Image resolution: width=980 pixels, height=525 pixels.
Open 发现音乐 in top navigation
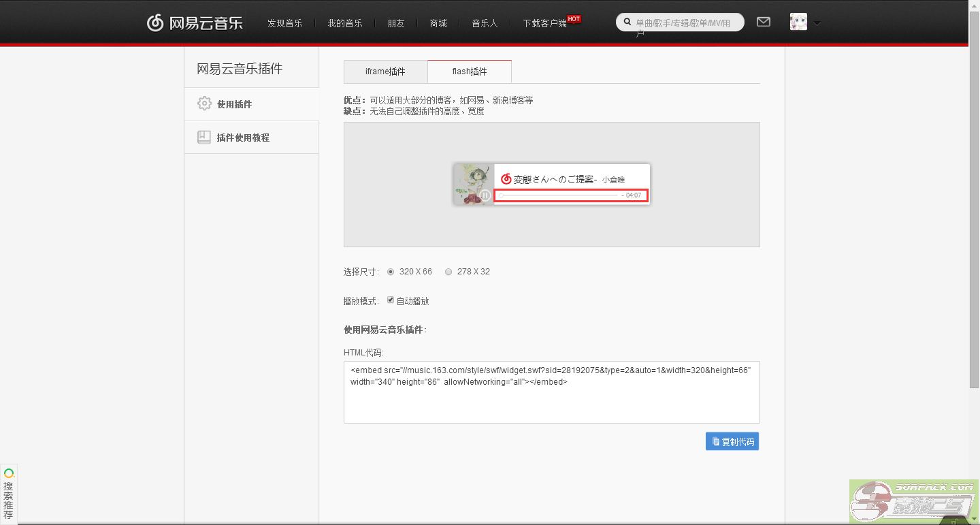point(284,23)
